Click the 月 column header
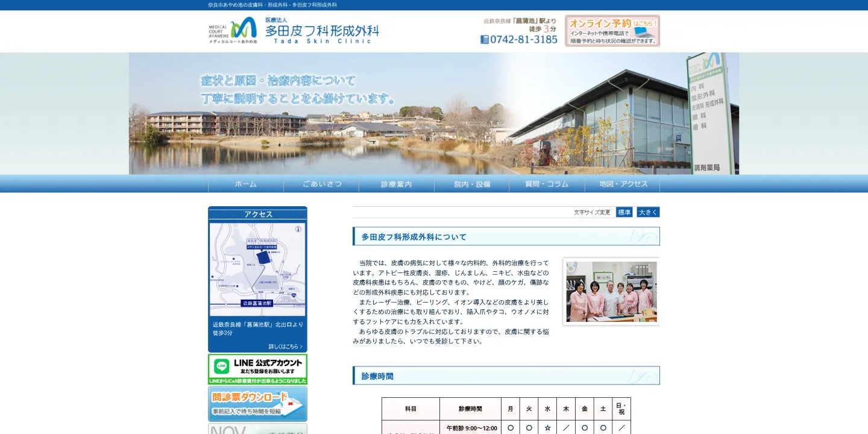This screenshot has width=868, height=434. pos(511,409)
